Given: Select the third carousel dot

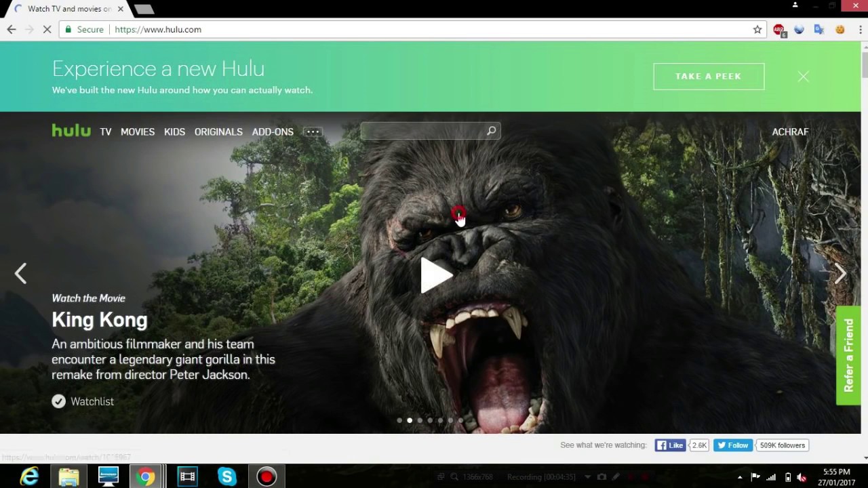Looking at the screenshot, I should point(420,420).
